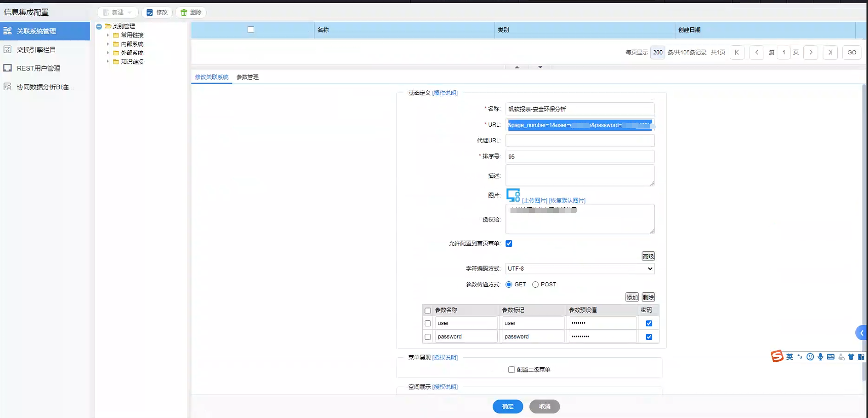Click the 删除 trash toolbar button
Image resolution: width=868 pixels, height=418 pixels.
tap(191, 12)
